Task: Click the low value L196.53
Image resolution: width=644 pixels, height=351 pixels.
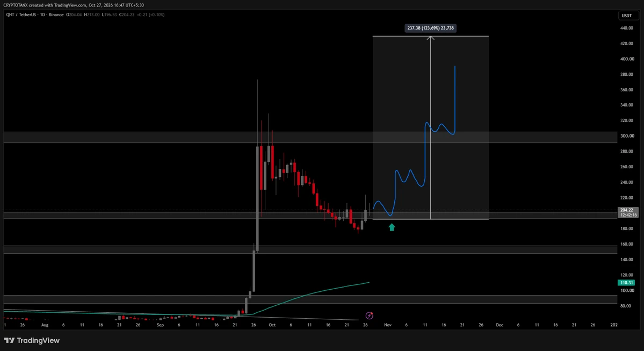Action: 110,15
